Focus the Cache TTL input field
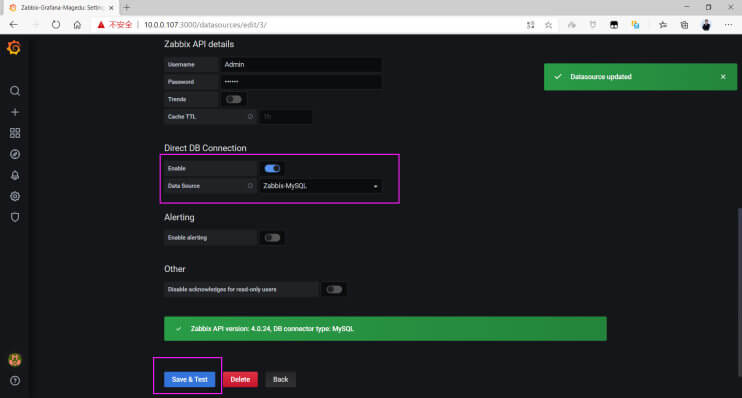742x398 pixels. pos(286,116)
